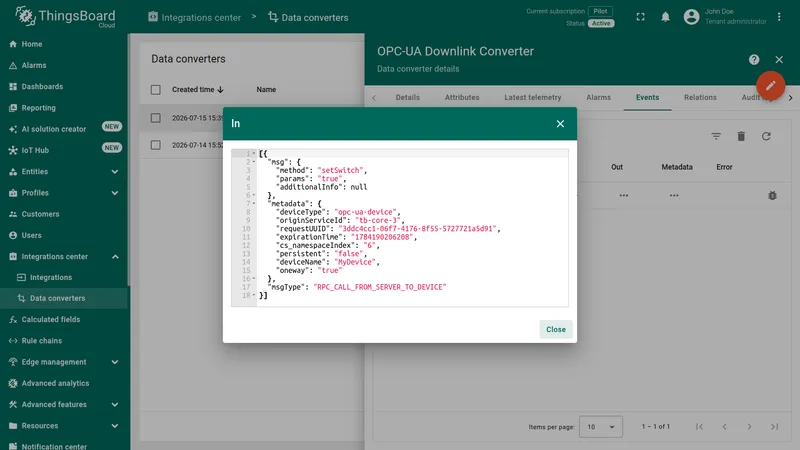Select the Events tab
The height and width of the screenshot is (450, 800).
[x=647, y=97]
